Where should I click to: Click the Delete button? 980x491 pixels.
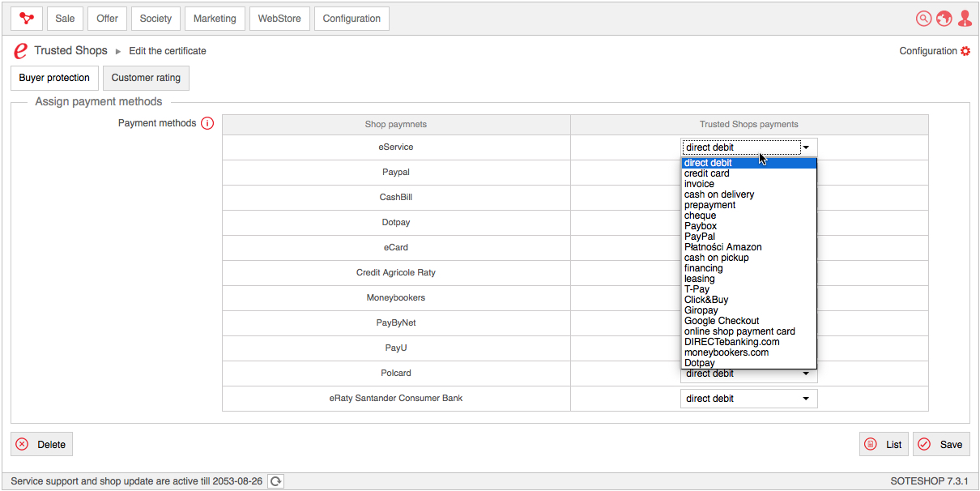[41, 444]
